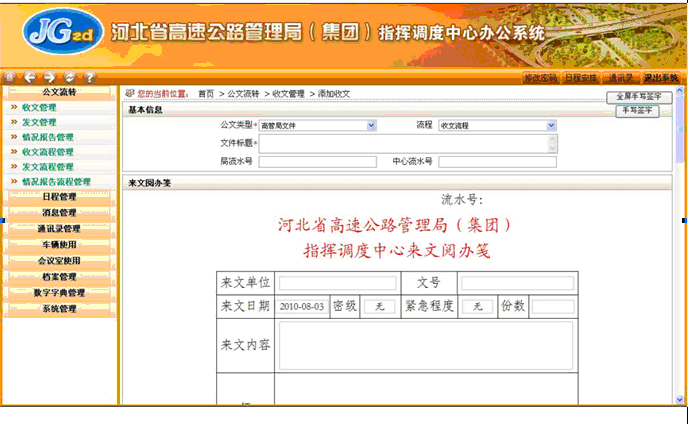Open the 密级 dropdown showing 无
This screenshot has width=689, height=424.
(x=379, y=306)
